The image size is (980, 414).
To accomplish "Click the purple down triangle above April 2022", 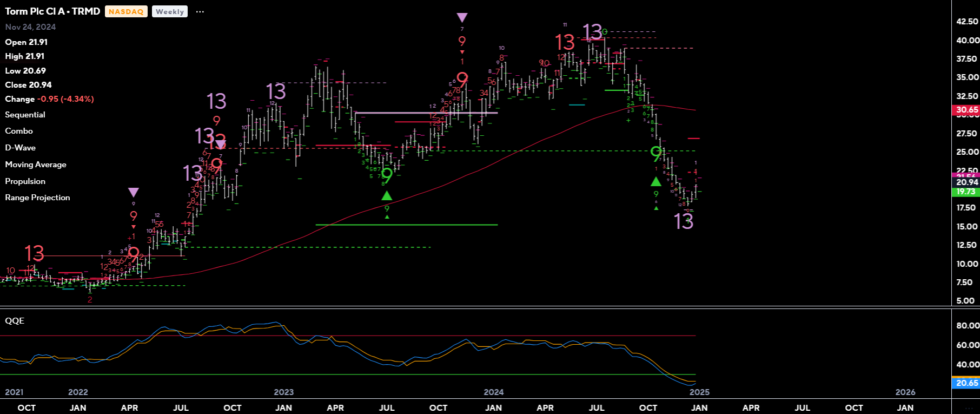I will (x=134, y=193).
